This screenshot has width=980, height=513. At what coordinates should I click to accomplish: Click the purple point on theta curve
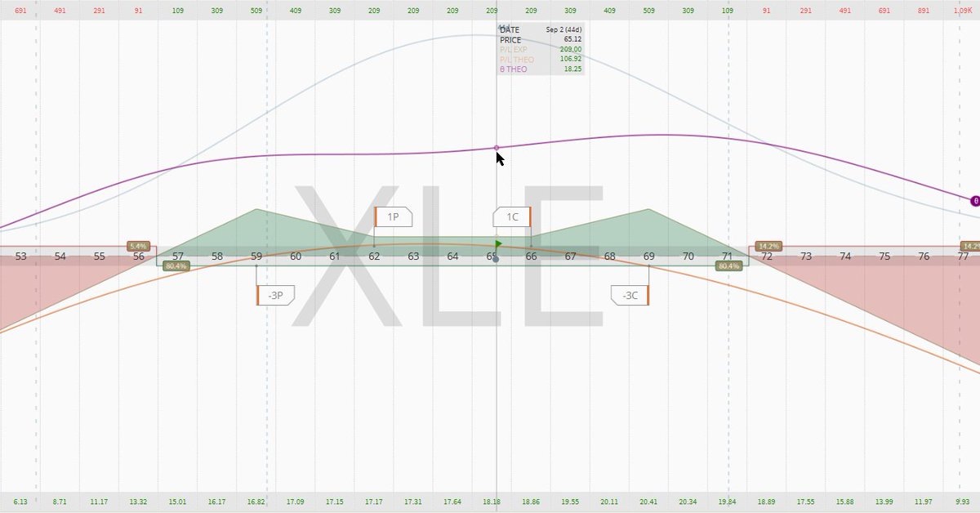[497, 148]
